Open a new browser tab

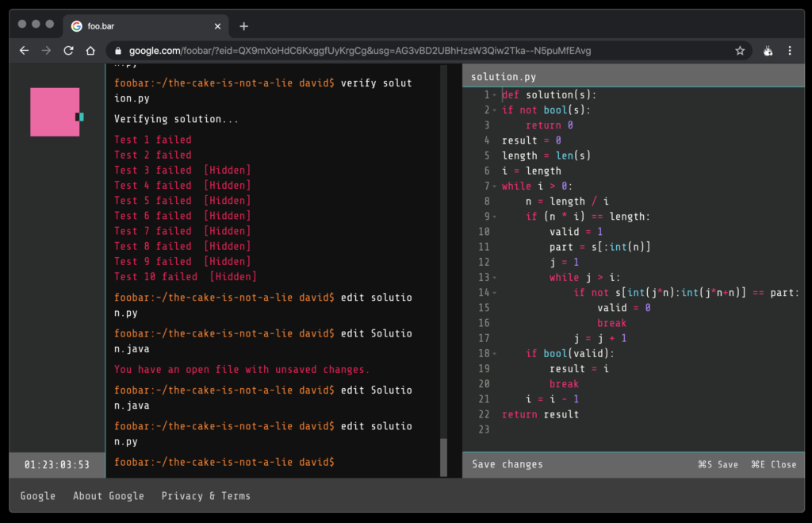[244, 26]
